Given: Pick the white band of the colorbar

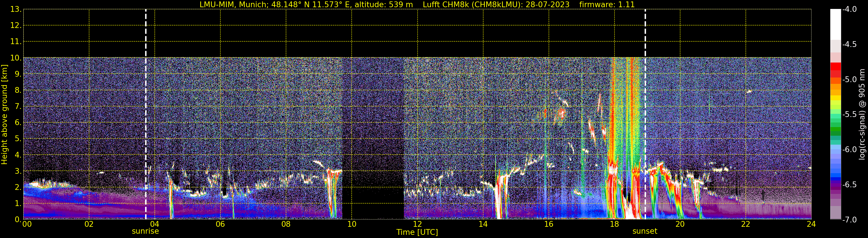Looking at the screenshot, I should tap(836, 24).
